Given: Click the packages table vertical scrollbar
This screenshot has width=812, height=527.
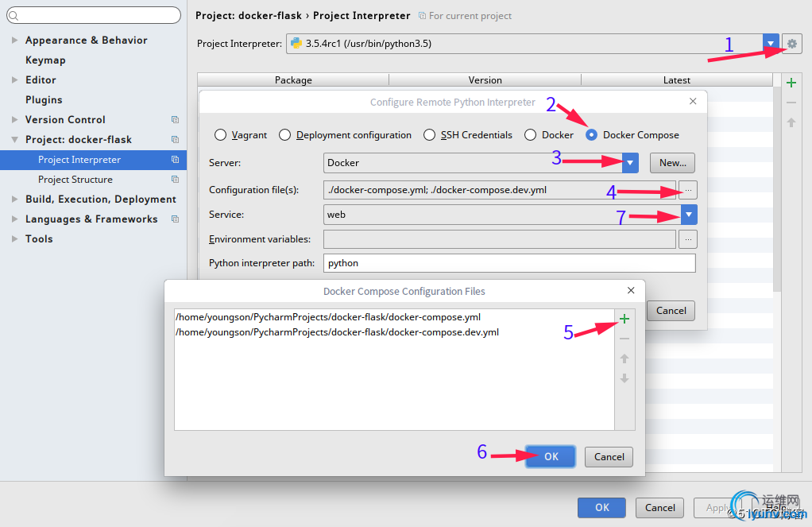Looking at the screenshot, I should tap(777, 189).
